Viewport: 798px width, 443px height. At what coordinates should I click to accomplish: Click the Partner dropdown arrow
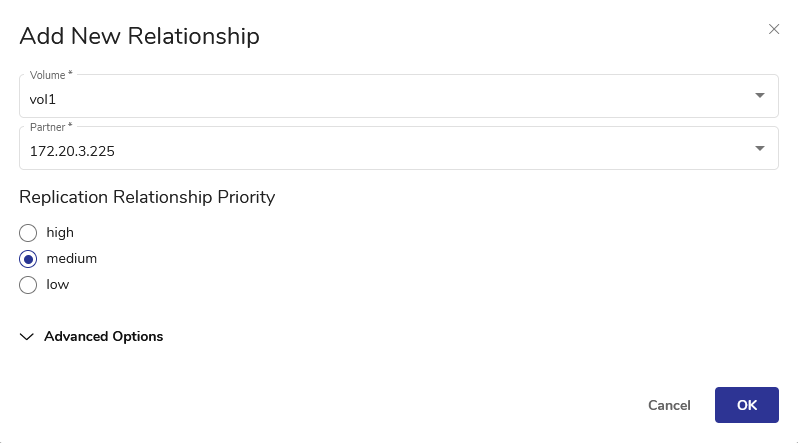760,148
